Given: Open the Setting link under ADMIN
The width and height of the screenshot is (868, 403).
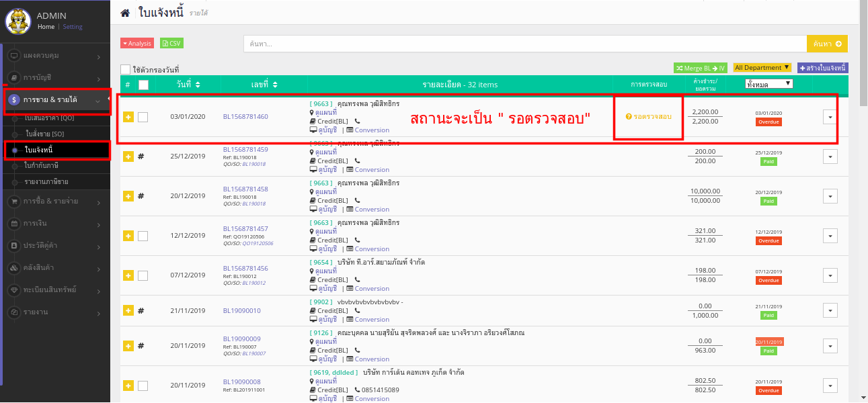Looking at the screenshot, I should [73, 27].
